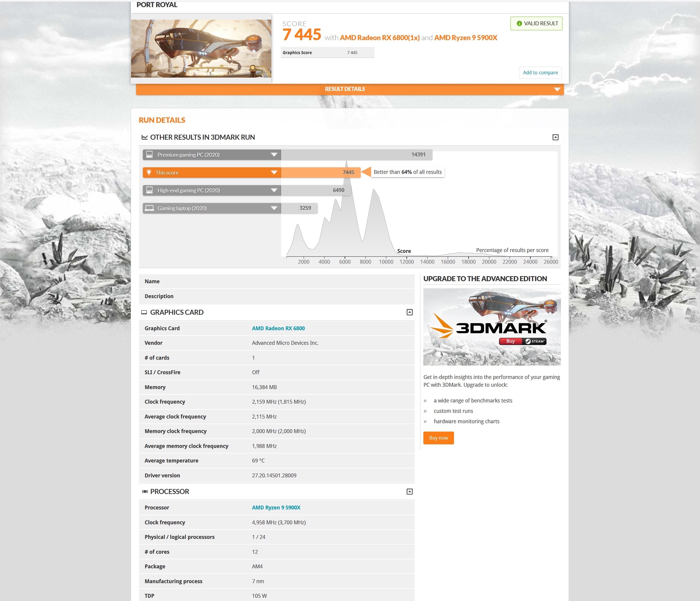700x601 pixels.
Task: Click the Percentage of results per score label
Action: pos(512,250)
